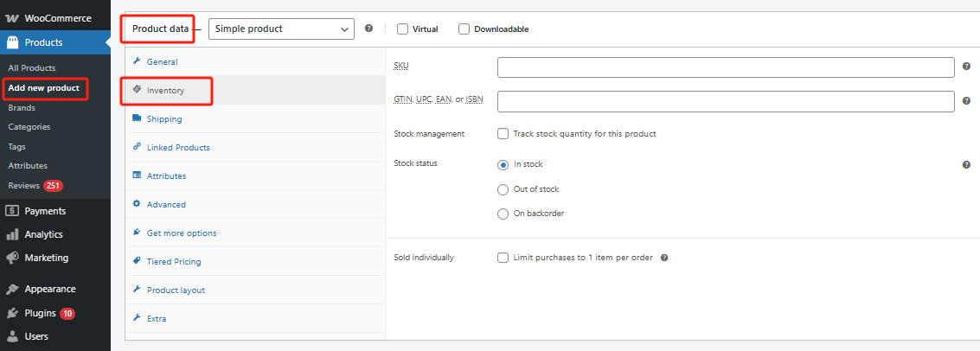
Task: Click help icon beside Limit purchases option
Action: pos(664,258)
